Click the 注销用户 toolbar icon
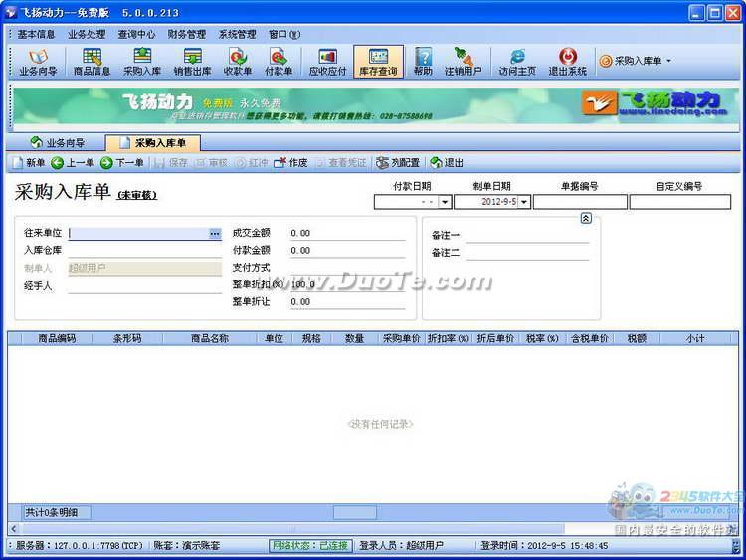Image resolution: width=746 pixels, height=560 pixels. click(x=463, y=62)
